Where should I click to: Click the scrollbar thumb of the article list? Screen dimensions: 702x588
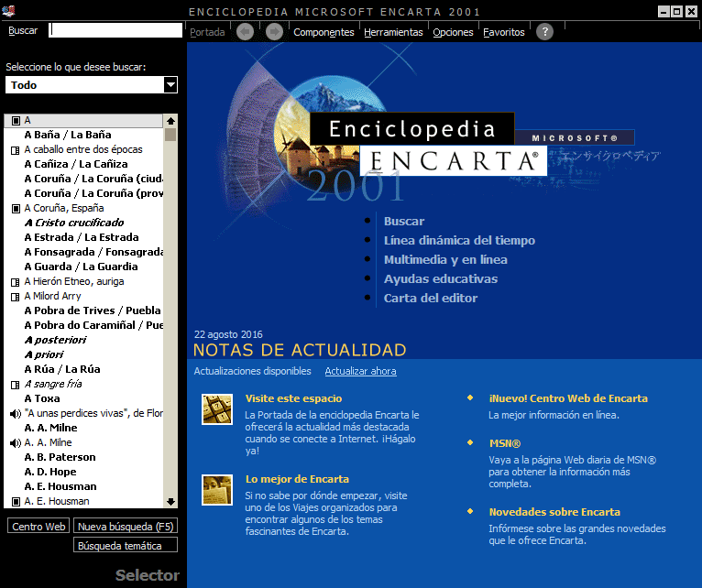(170, 135)
